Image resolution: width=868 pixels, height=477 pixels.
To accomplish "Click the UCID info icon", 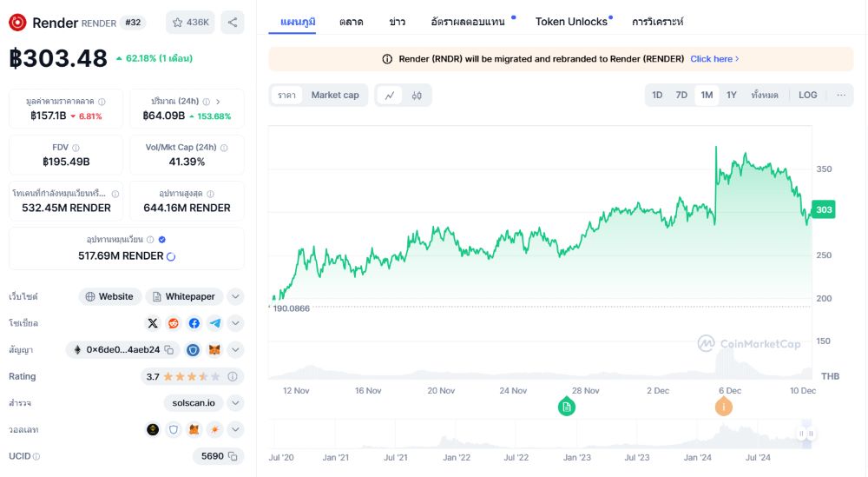I will tap(36, 456).
